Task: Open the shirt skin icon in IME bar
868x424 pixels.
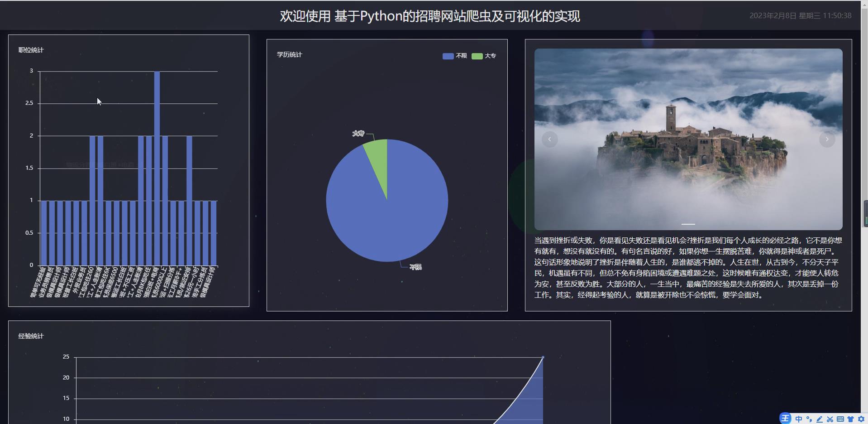Action: [851, 419]
